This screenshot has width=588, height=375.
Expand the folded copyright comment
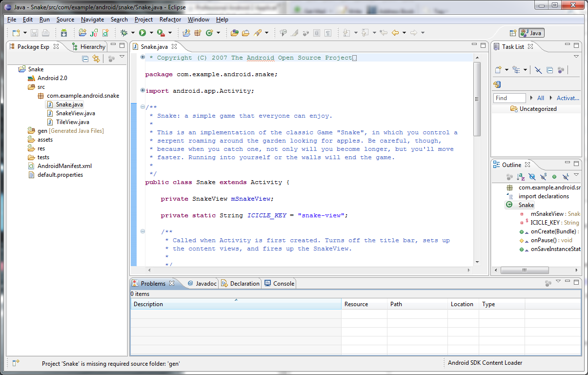(x=142, y=58)
